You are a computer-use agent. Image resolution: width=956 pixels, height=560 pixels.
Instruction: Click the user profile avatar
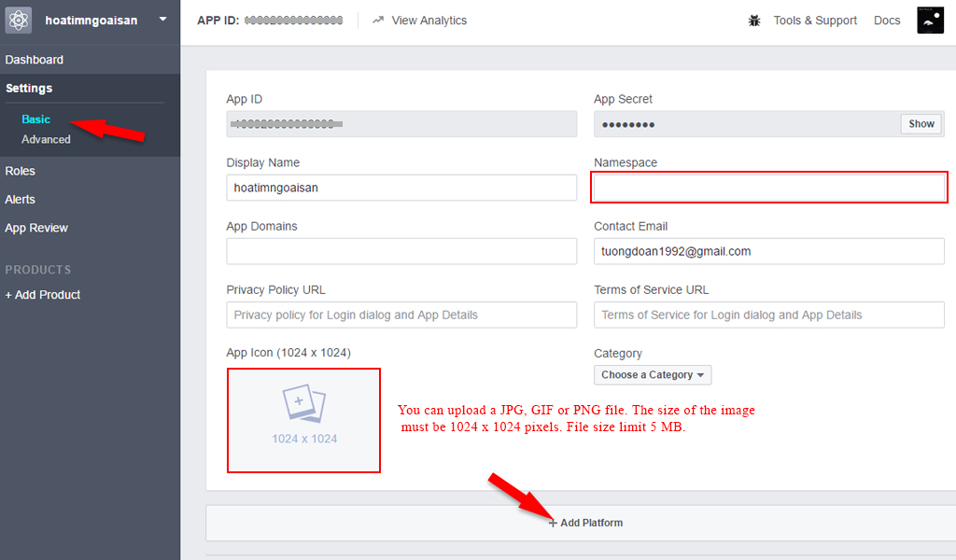coord(931,21)
